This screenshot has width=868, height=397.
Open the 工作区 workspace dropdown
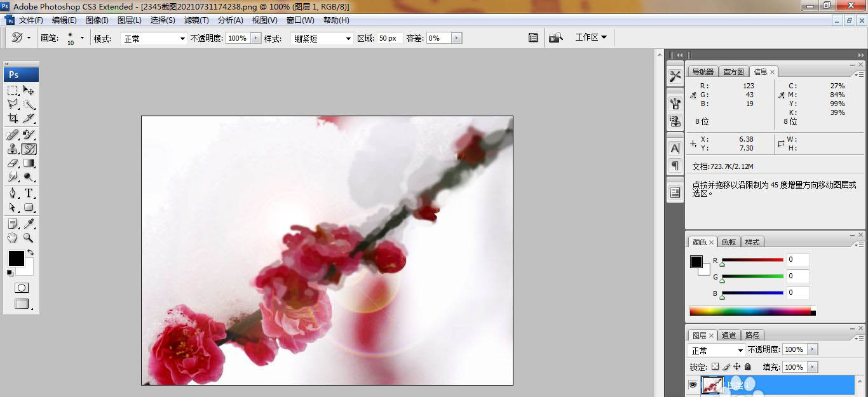pyautogui.click(x=591, y=37)
